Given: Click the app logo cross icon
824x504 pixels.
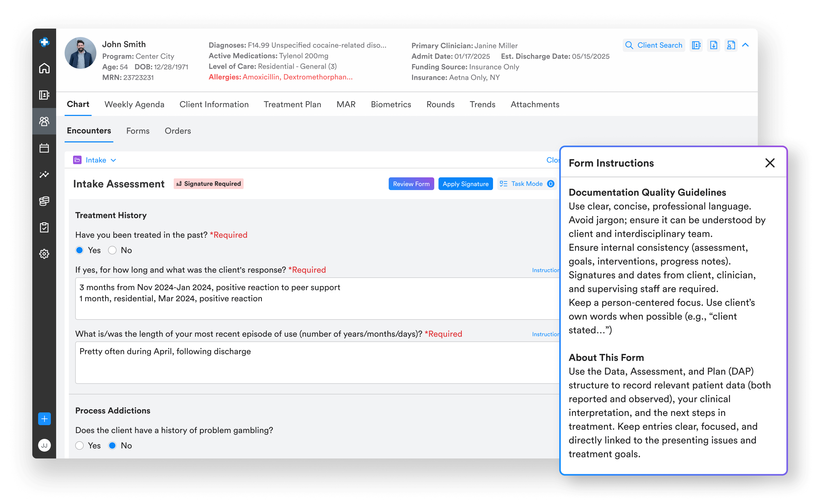Looking at the screenshot, I should pyautogui.click(x=44, y=42).
